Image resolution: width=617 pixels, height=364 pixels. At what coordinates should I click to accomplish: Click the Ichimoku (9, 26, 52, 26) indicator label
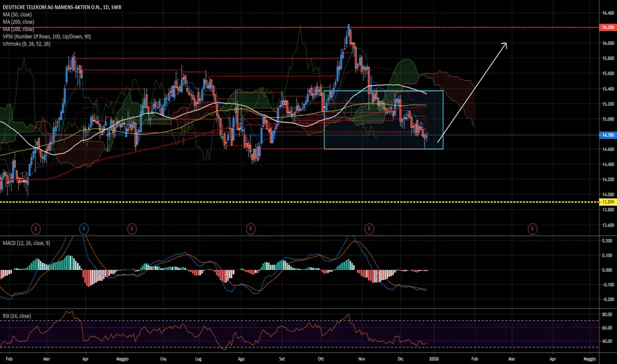26,44
